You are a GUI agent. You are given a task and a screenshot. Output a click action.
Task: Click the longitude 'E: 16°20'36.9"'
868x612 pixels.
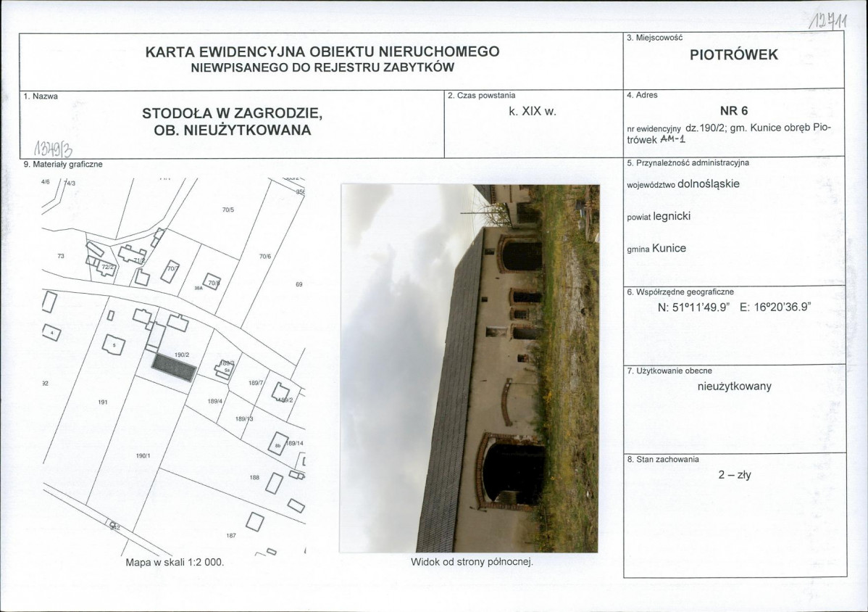coord(775,307)
